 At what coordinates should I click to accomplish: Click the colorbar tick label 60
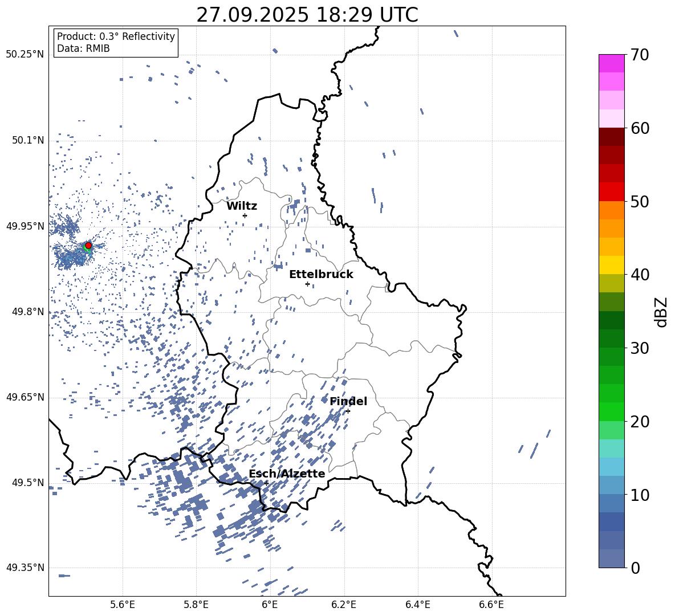[x=640, y=128]
